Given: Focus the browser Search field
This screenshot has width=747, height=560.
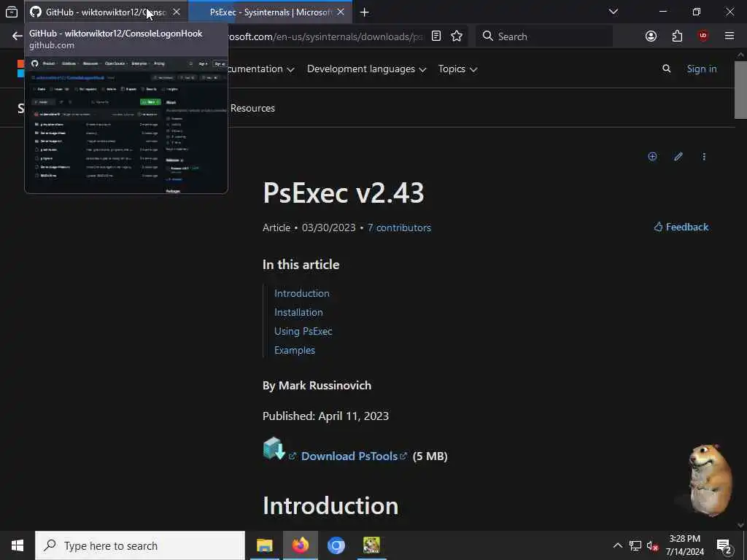Looking at the screenshot, I should pyautogui.click(x=544, y=36).
